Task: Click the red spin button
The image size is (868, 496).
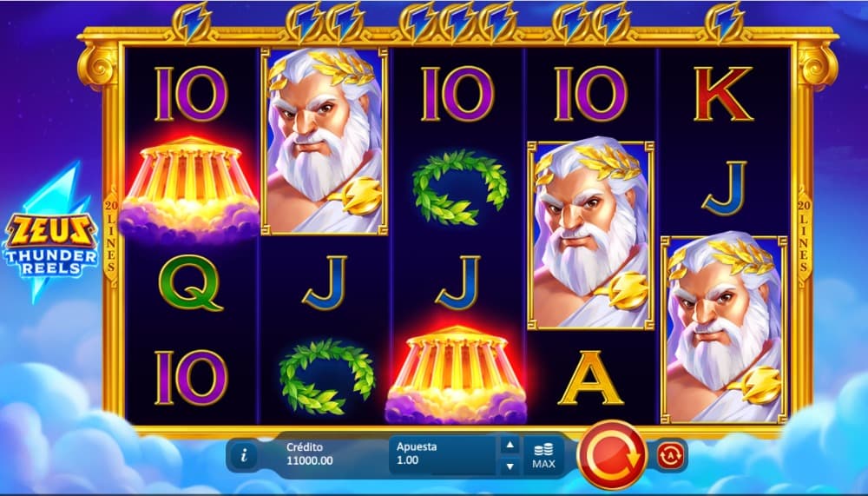Action: click(x=612, y=455)
